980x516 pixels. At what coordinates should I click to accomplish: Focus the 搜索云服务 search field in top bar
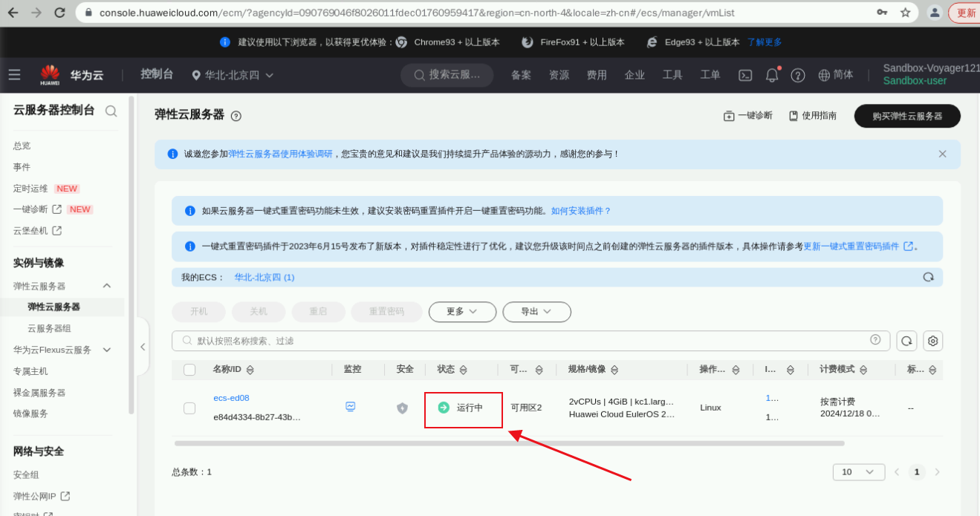point(447,75)
